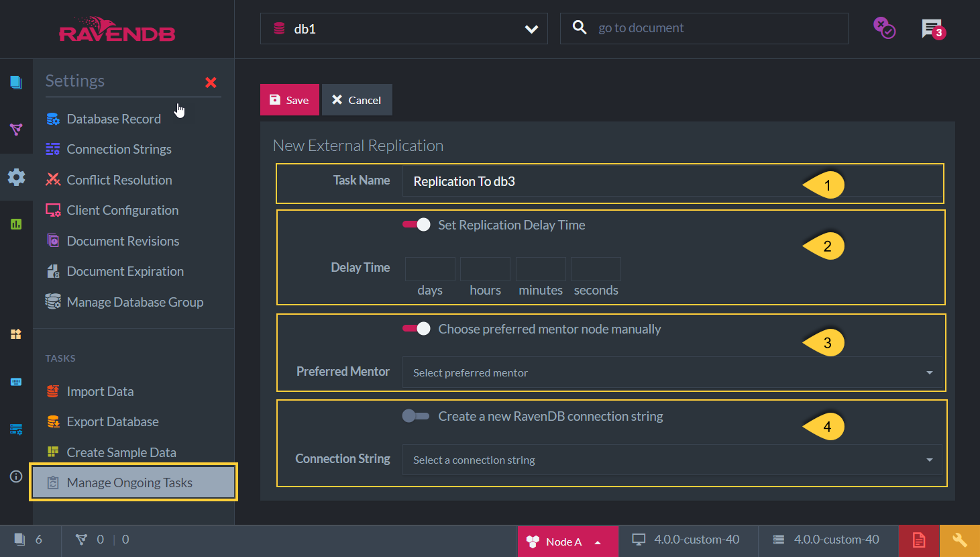
Task: Open the db1 database selector dropdown
Action: tap(404, 29)
